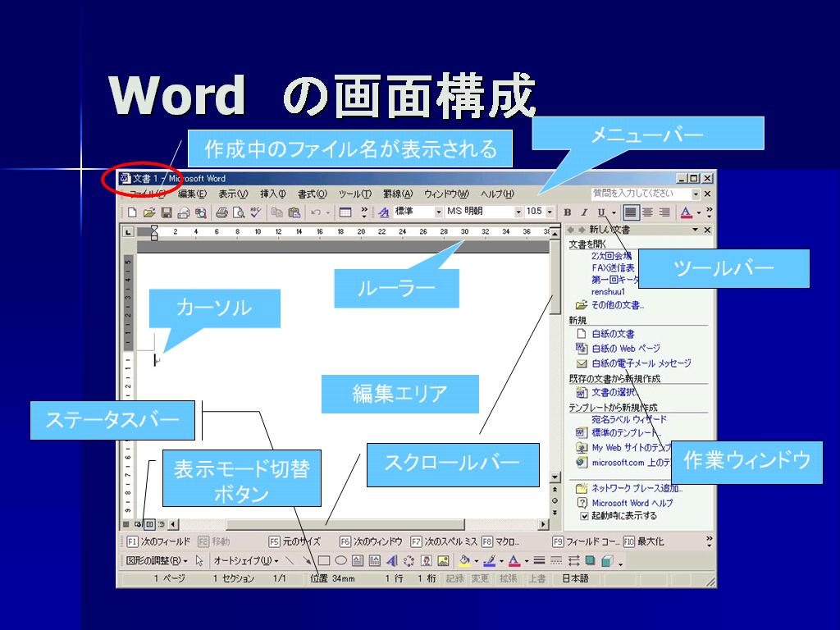
Task: Select the Line drawing tool
Action: point(290,561)
